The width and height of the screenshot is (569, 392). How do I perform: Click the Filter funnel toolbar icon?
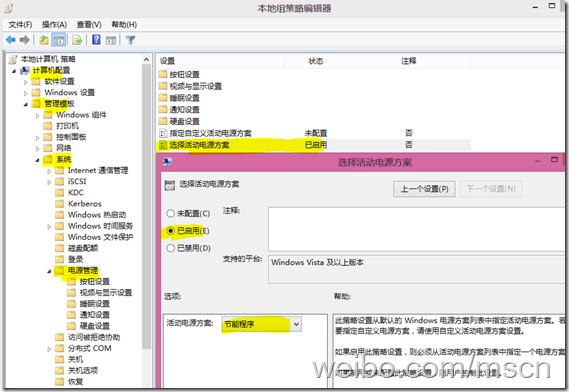130,40
